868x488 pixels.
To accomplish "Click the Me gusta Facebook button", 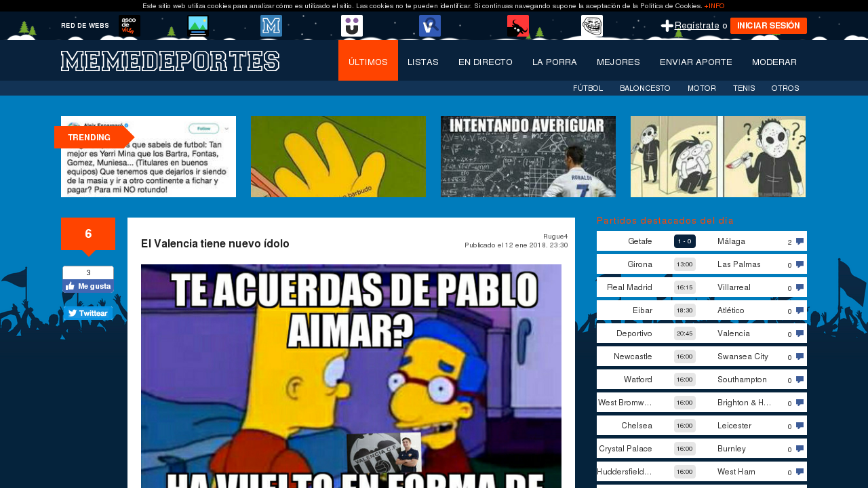I will coord(88,286).
